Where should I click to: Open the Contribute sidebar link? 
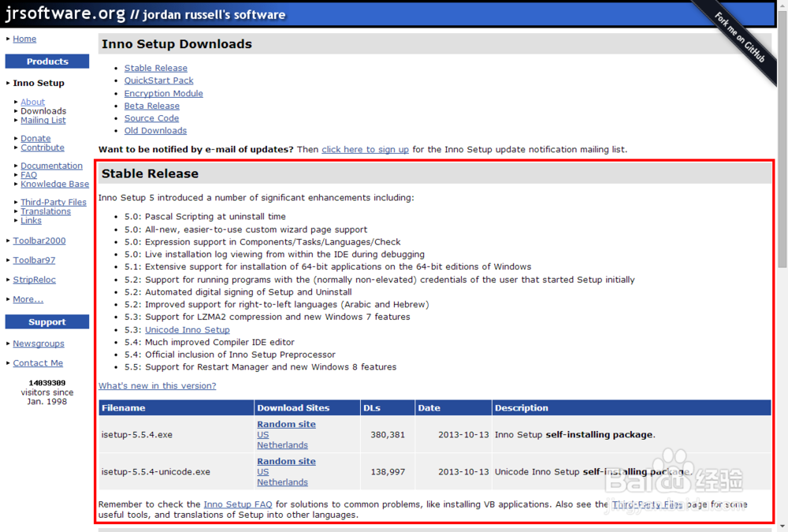(x=43, y=147)
